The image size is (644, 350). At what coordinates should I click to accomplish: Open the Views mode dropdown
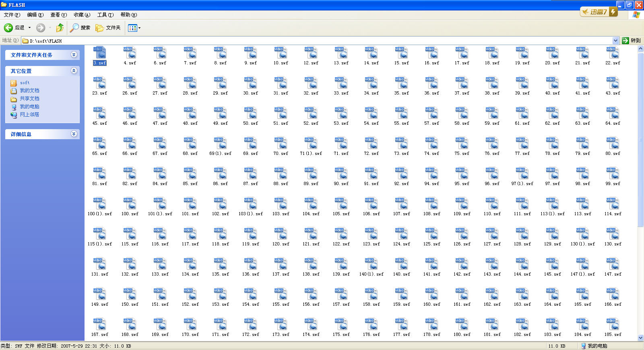134,28
